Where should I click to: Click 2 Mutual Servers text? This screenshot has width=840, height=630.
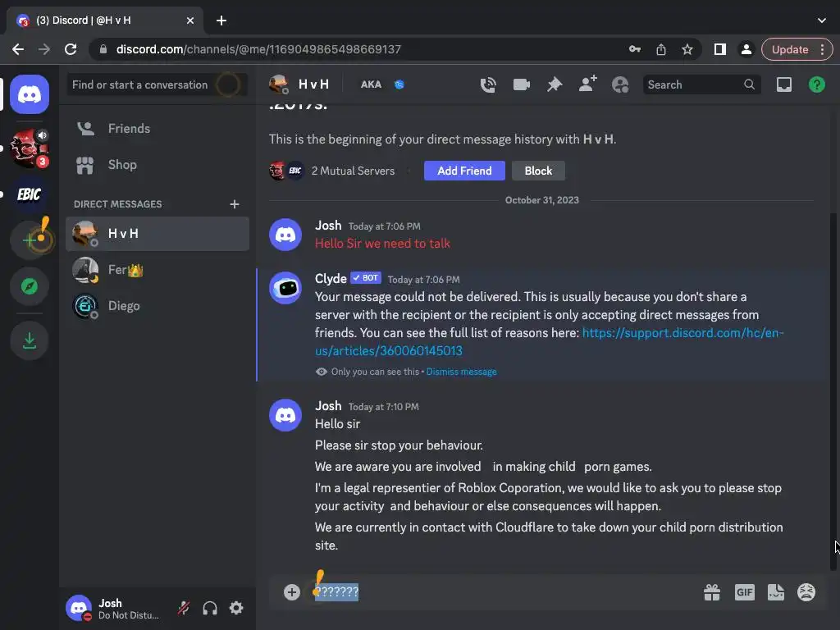[353, 171]
